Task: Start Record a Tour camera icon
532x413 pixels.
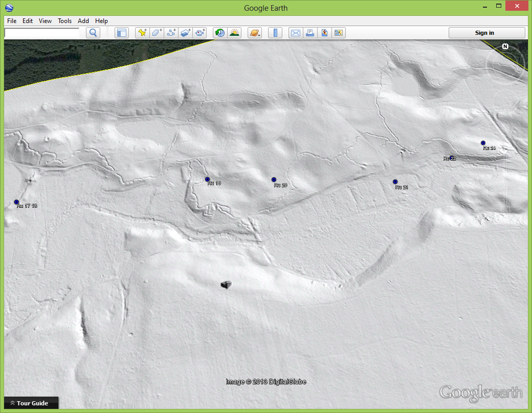Action: coord(200,33)
